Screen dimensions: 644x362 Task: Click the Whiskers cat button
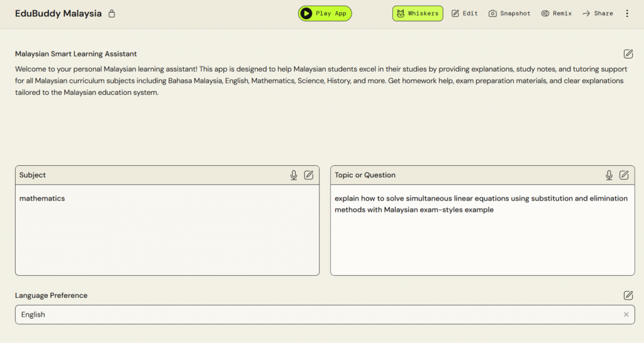(x=418, y=13)
